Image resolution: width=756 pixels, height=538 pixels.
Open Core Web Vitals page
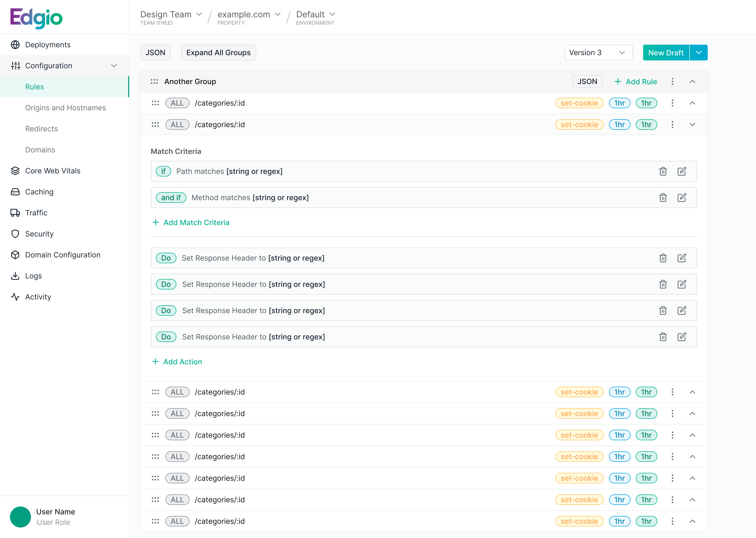(52, 171)
